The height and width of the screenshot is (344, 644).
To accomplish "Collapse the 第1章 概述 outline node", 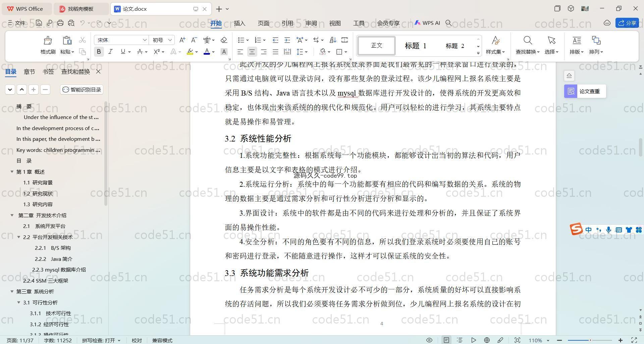I will tap(12, 172).
